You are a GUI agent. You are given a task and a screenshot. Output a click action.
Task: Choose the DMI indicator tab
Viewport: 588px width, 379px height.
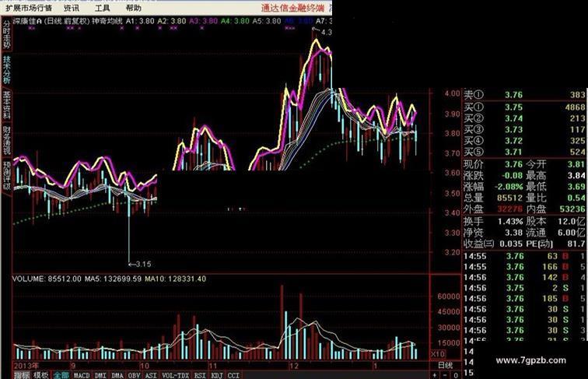tap(100, 375)
